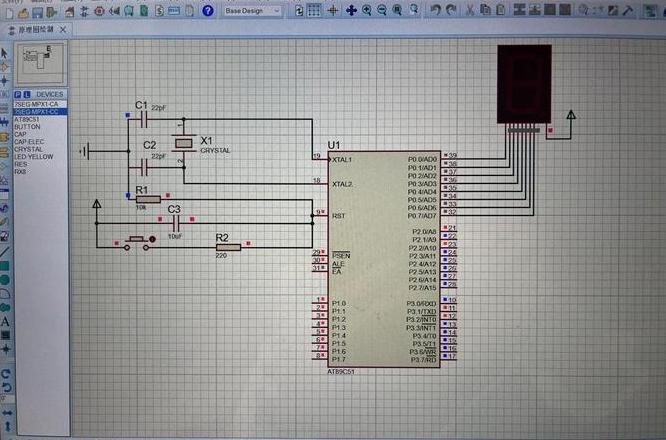
Task: Click the Copy to clipboard icon
Action: pos(485,9)
